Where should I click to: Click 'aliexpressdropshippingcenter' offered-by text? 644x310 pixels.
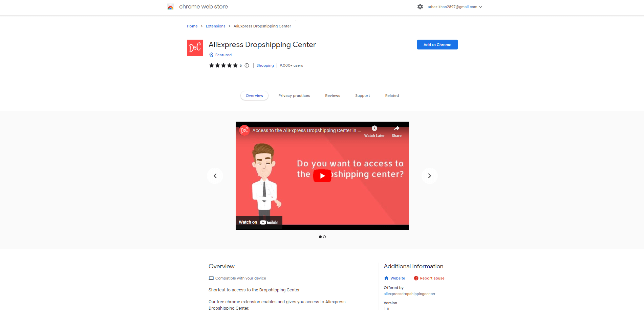tap(409, 294)
